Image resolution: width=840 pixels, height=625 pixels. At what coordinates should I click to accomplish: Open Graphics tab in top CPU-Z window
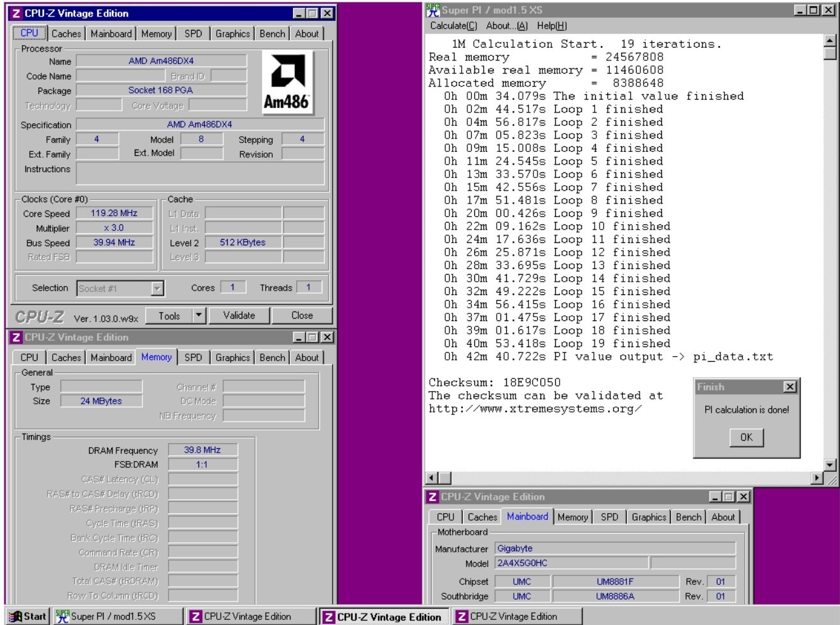[233, 34]
